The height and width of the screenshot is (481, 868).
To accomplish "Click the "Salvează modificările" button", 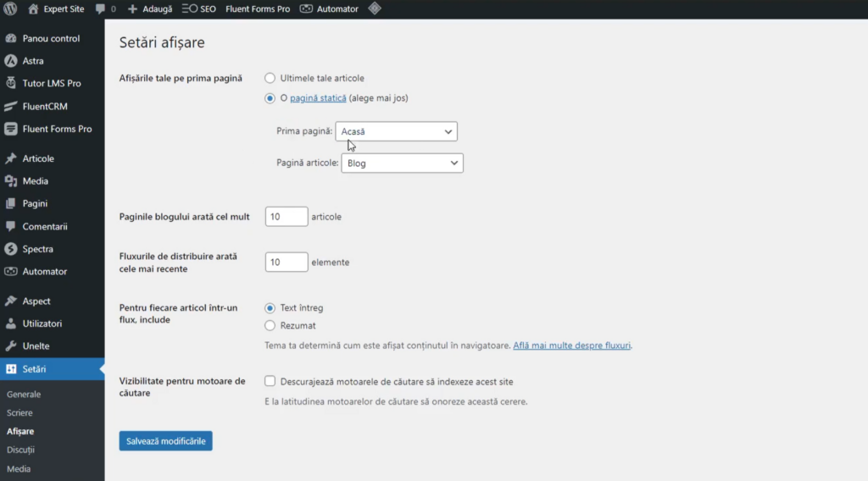I will (165, 441).
